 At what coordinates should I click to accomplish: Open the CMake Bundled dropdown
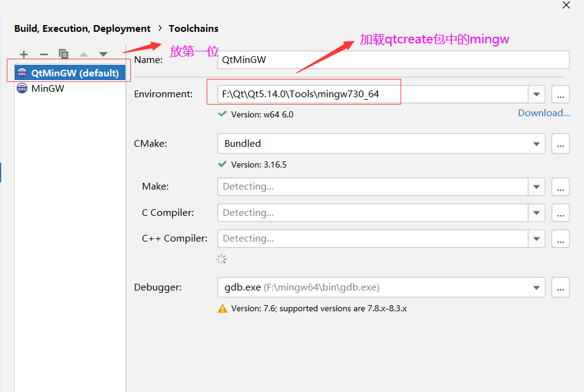click(x=536, y=144)
